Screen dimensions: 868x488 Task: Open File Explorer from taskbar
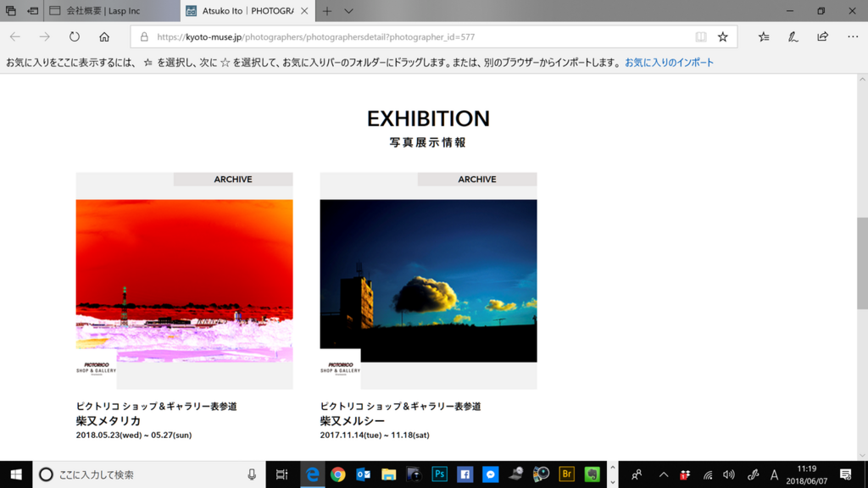(x=388, y=474)
